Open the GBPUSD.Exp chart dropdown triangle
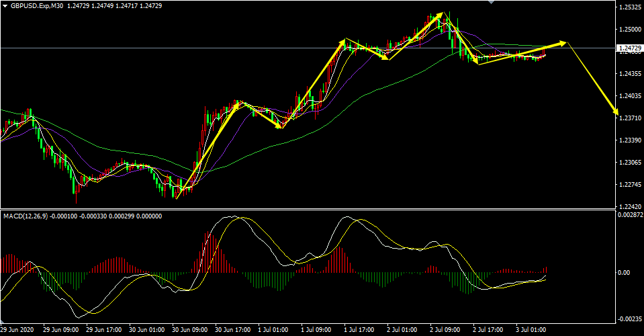 (5, 6)
